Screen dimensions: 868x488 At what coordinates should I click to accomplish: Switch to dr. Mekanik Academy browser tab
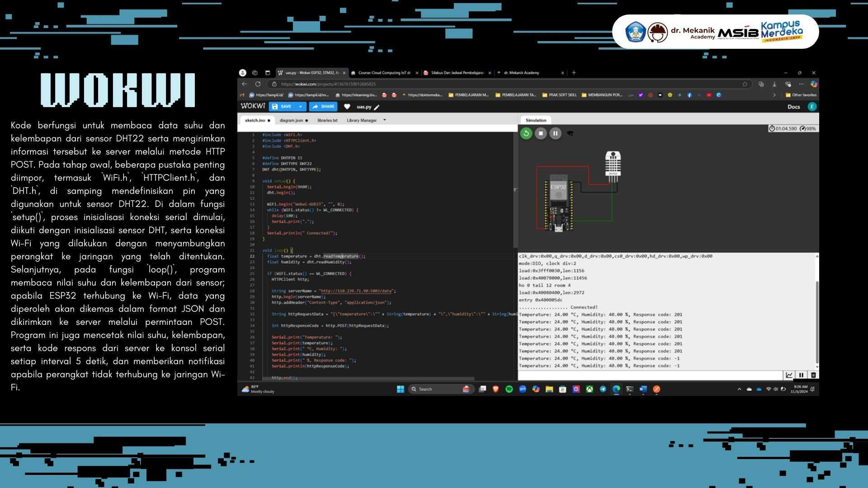(x=530, y=73)
